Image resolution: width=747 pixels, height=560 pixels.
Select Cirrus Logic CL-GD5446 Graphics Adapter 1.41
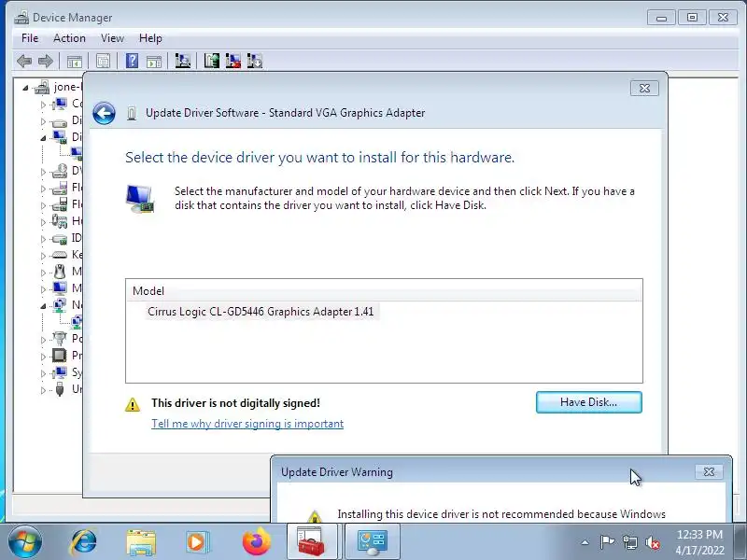click(x=261, y=312)
